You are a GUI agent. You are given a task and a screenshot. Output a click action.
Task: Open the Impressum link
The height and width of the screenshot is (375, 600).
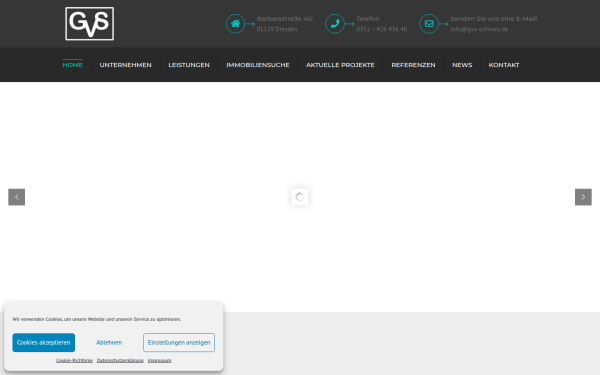(160, 360)
